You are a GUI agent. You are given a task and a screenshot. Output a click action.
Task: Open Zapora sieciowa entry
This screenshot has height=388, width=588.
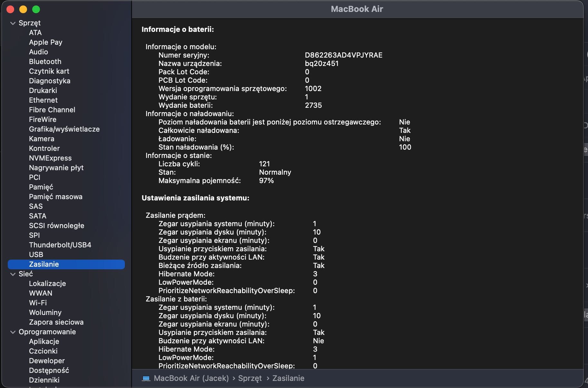pos(56,322)
